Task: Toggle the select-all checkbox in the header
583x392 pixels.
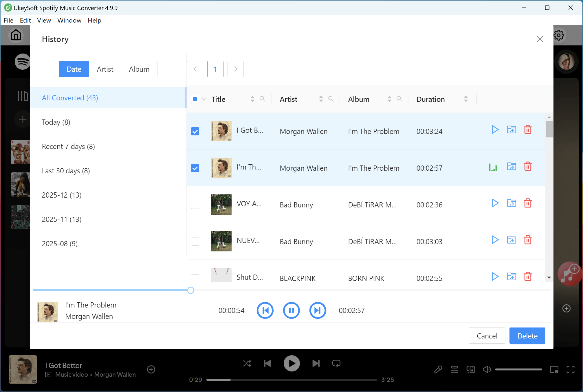Action: click(195, 99)
